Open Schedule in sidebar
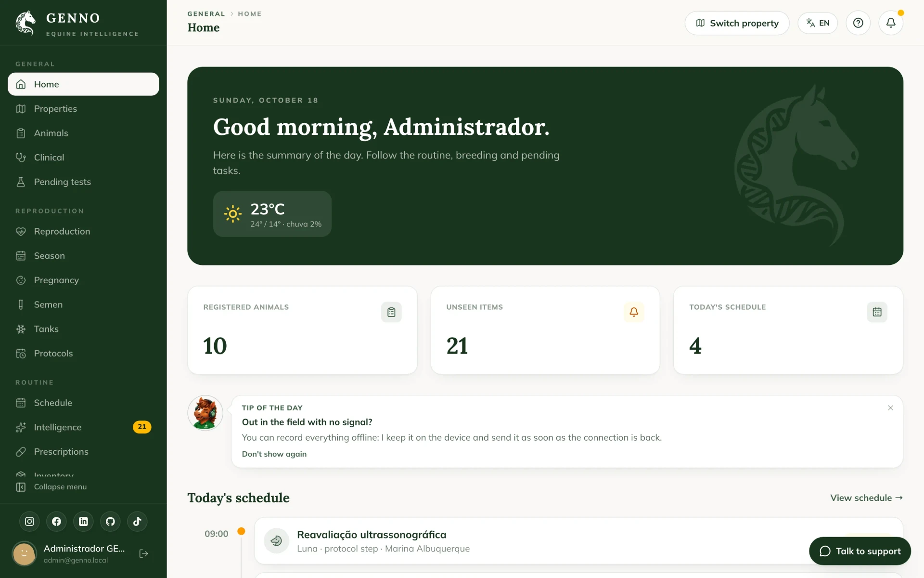 (x=83, y=403)
